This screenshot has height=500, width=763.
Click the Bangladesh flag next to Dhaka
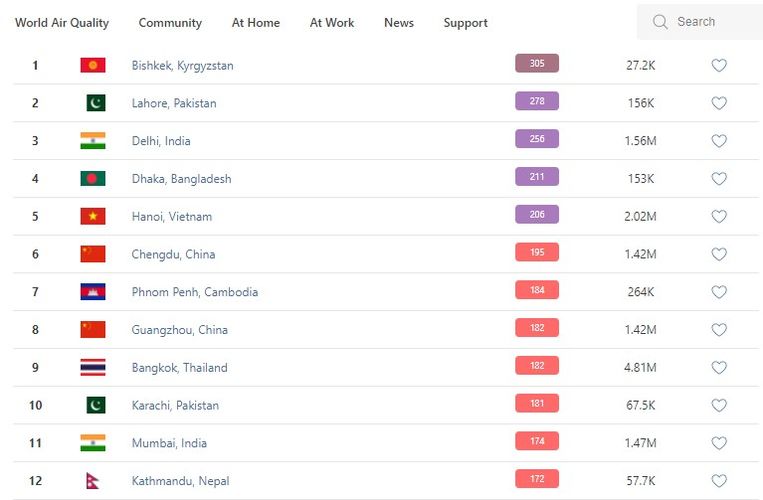[93, 179]
